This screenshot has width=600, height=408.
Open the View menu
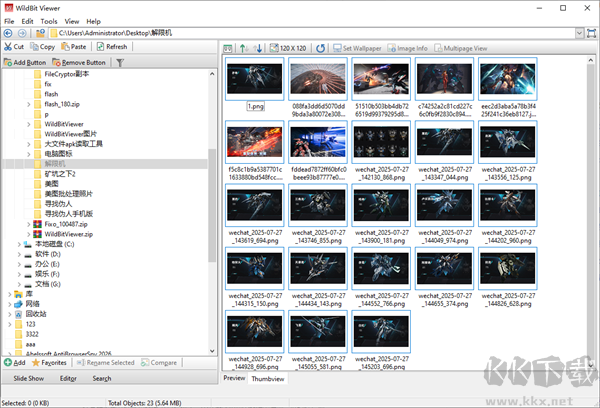(72, 21)
